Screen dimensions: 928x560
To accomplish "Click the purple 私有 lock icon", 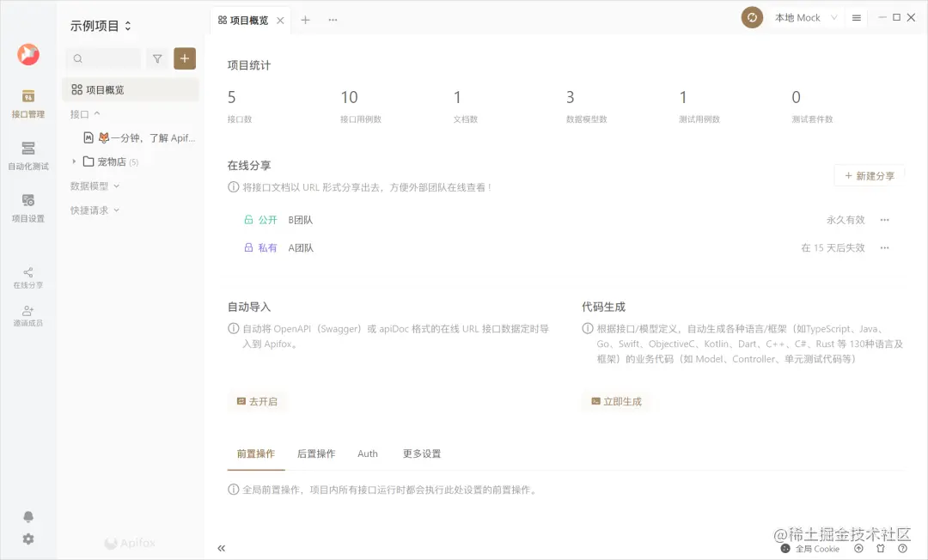I will point(248,247).
